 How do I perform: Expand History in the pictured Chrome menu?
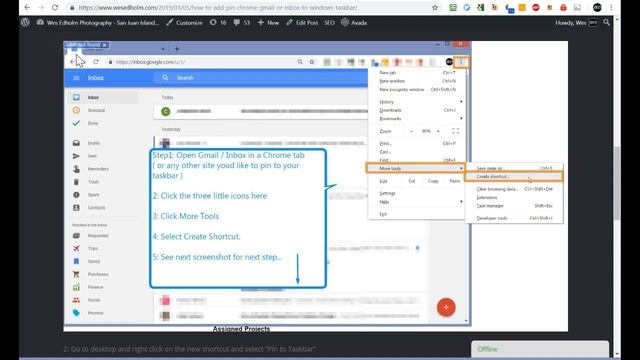pyautogui.click(x=416, y=102)
